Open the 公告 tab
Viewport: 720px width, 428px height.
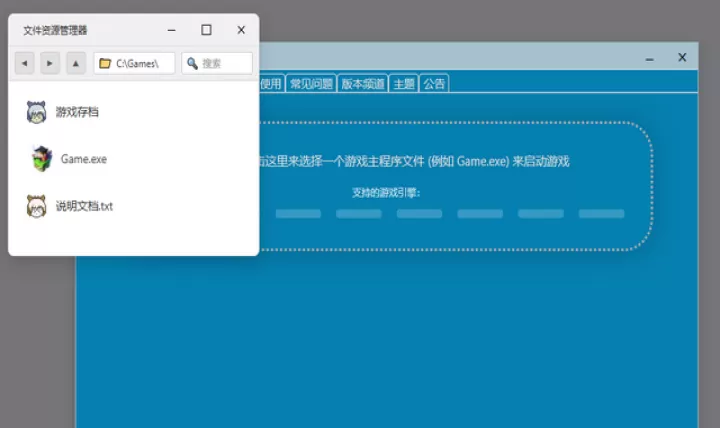click(434, 84)
